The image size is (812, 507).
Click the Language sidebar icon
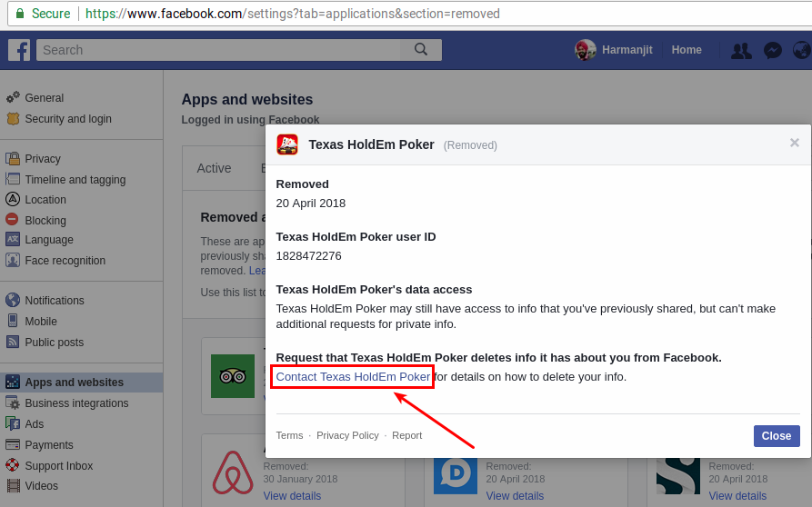tap(13, 239)
